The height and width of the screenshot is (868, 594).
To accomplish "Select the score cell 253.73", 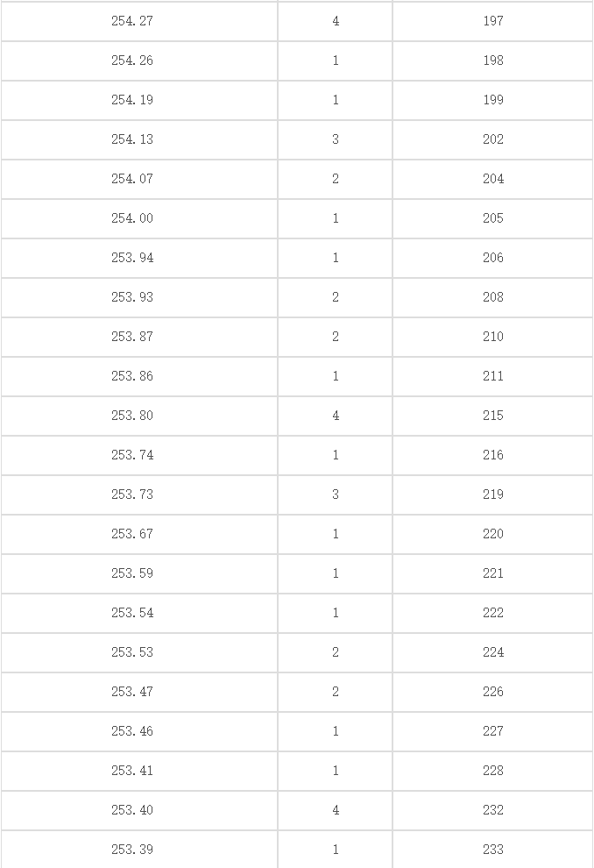I will (138, 494).
